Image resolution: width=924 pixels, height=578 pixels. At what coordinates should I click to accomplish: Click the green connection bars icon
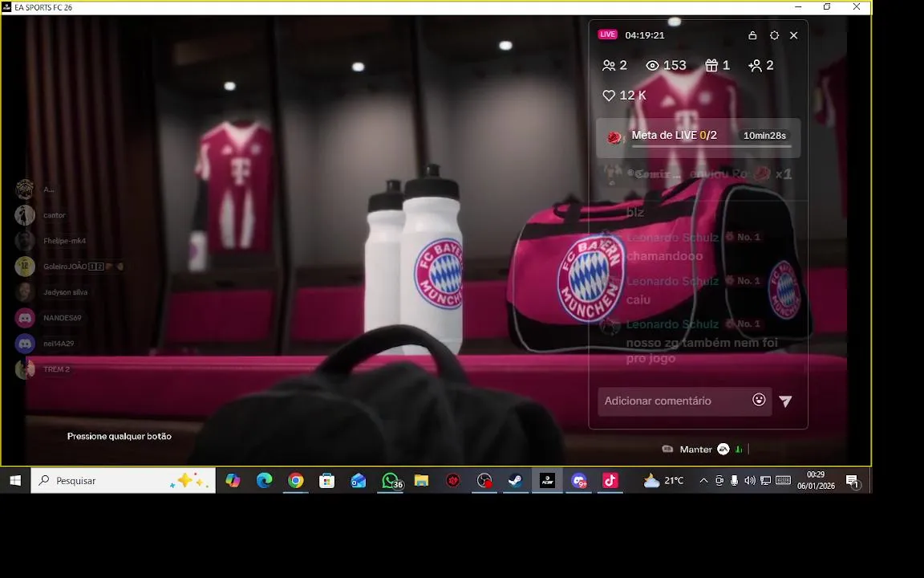point(739,450)
